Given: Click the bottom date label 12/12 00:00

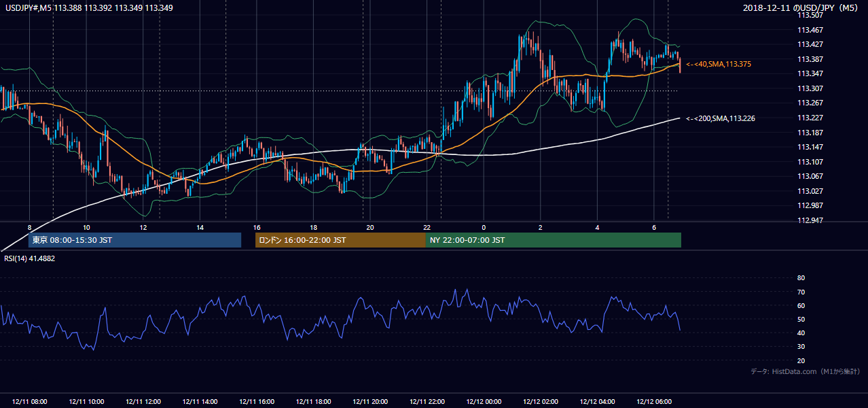Looking at the screenshot, I should (x=484, y=402).
